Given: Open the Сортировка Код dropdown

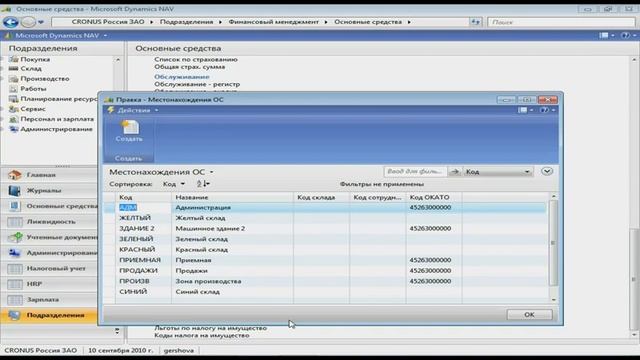Looking at the screenshot, I should [x=174, y=184].
